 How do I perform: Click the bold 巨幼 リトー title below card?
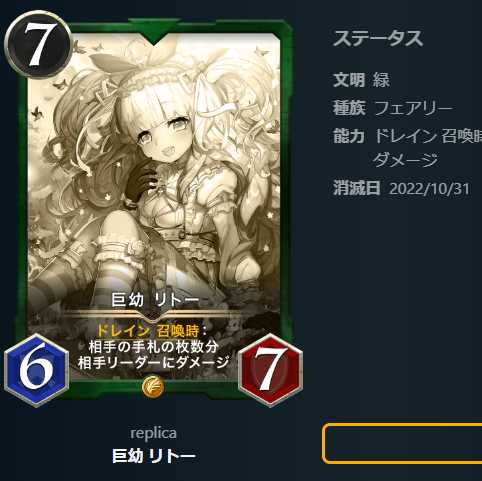pos(154,456)
